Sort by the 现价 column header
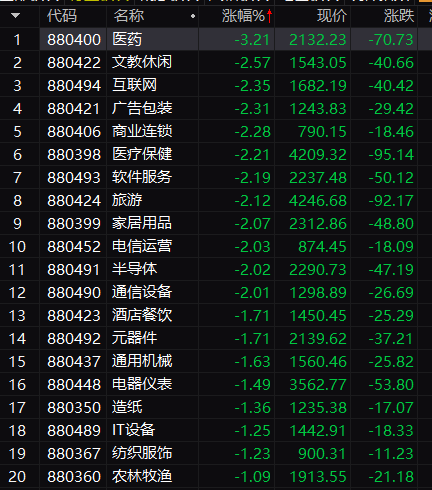The image size is (432, 490). pyautogui.click(x=332, y=16)
